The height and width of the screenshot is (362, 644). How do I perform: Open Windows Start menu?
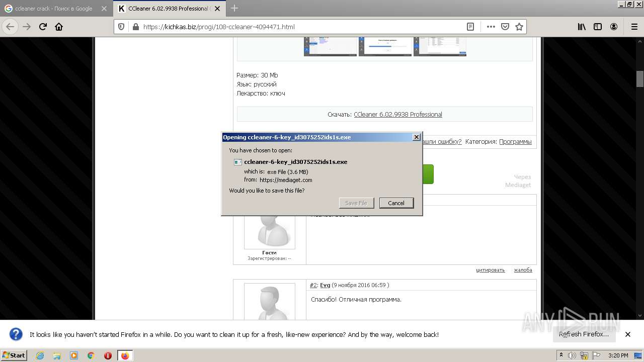click(x=14, y=355)
